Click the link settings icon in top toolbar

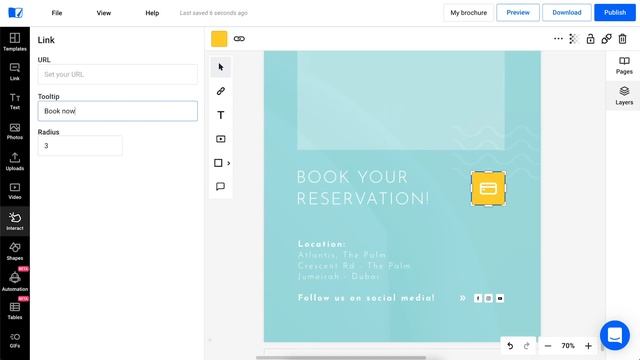click(607, 39)
